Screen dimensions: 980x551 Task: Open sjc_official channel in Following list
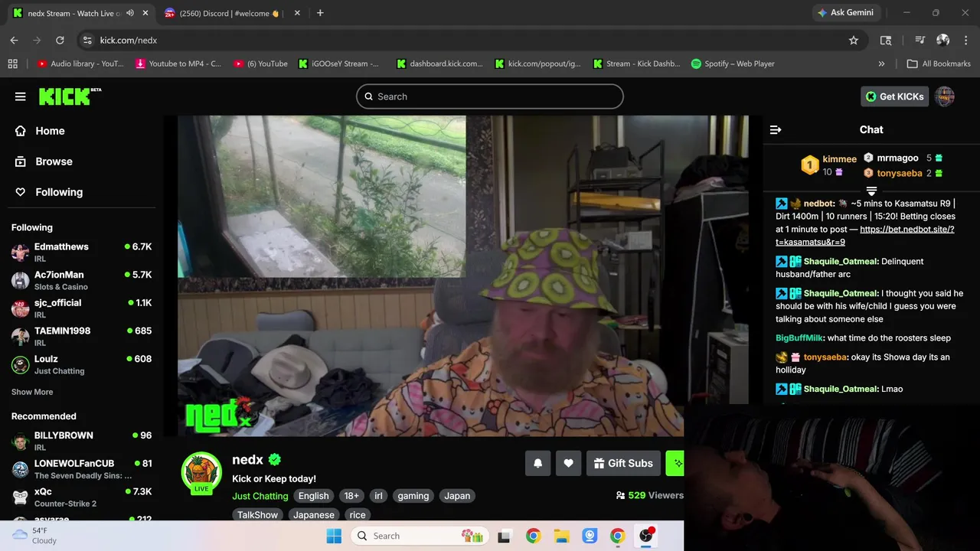click(x=81, y=308)
